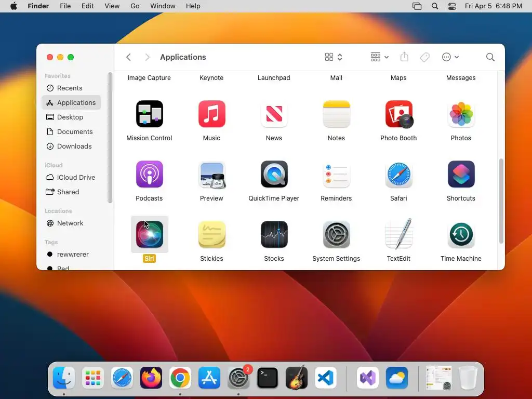532x399 pixels.
Task: Open the Trash in the Dock
Action: click(x=468, y=378)
